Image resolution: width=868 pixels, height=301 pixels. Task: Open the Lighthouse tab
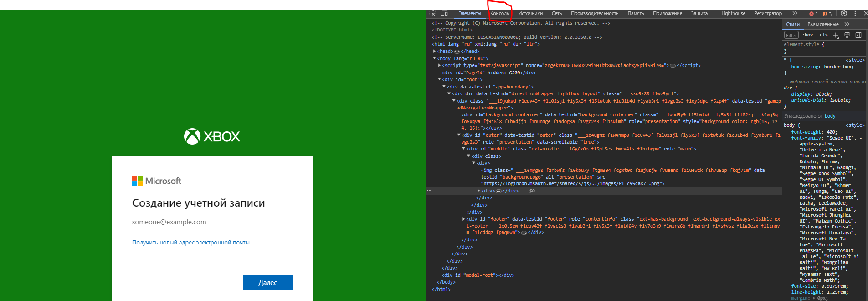click(x=733, y=14)
